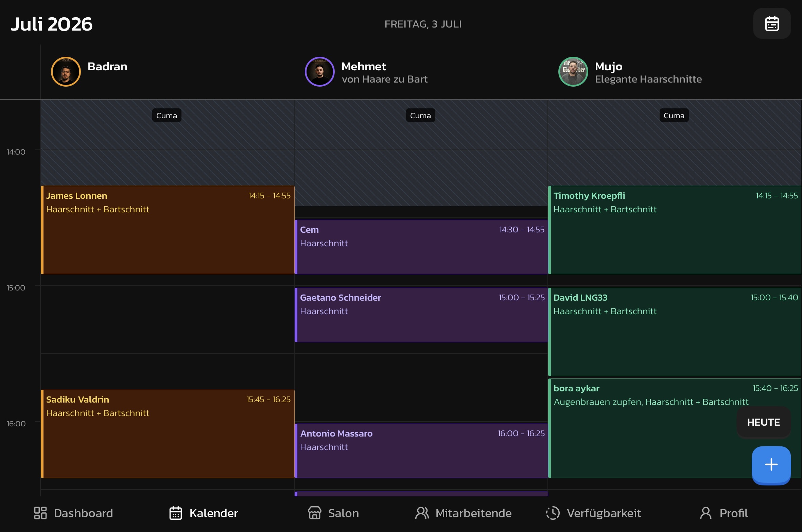
Task: Click the 15:00 time label
Action: [x=16, y=288]
